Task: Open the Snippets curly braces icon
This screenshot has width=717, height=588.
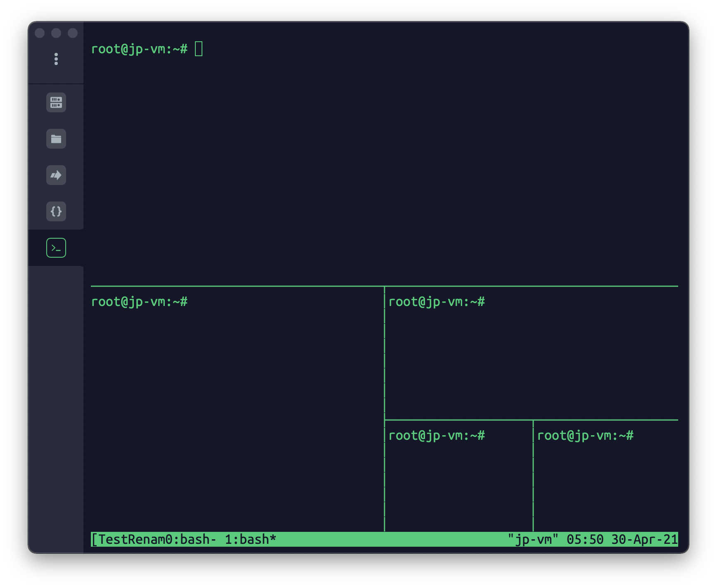Action: tap(56, 211)
